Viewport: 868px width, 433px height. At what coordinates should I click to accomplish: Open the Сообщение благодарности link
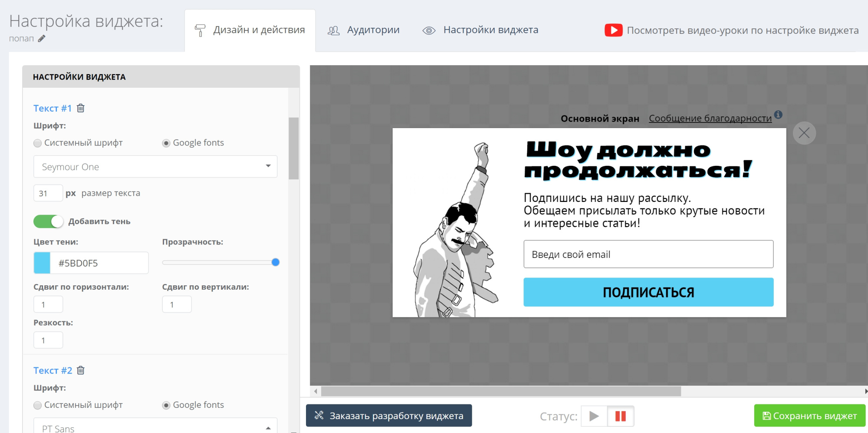[x=710, y=118]
